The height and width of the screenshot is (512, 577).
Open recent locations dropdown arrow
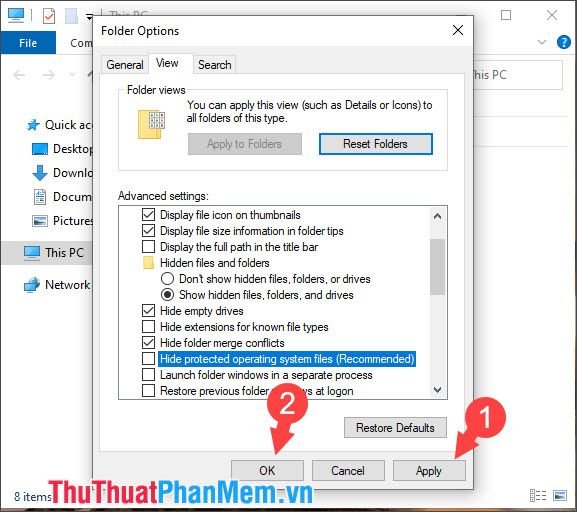pos(72,75)
